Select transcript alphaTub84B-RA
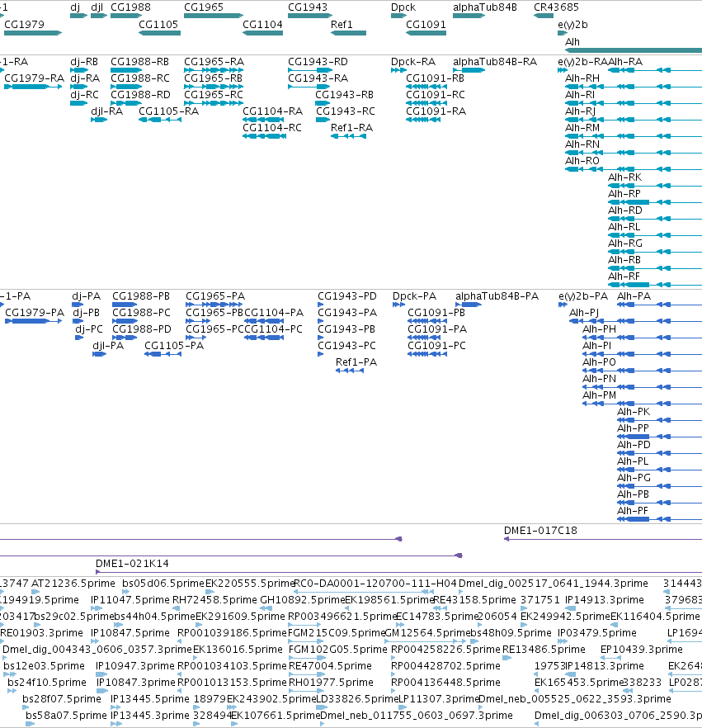This screenshot has width=702, height=728. [469, 70]
